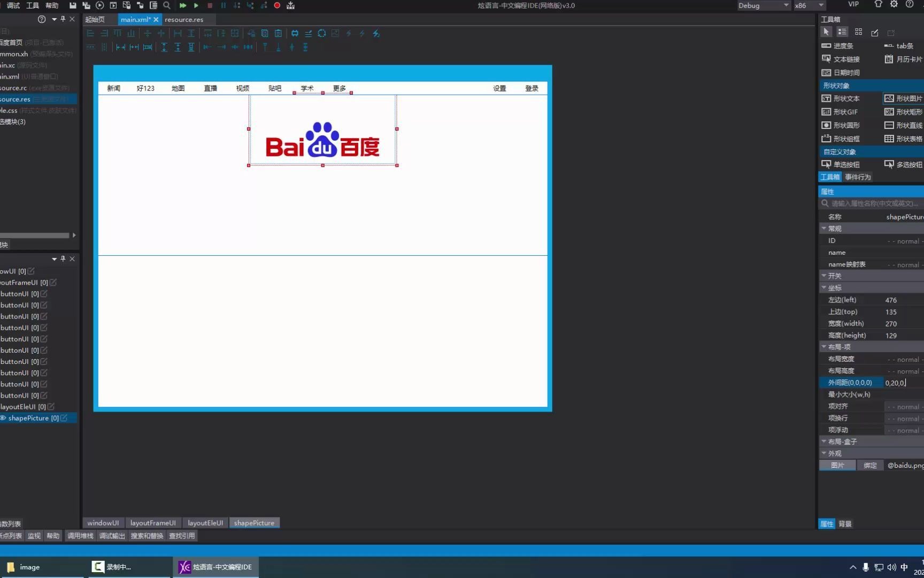The height and width of the screenshot is (578, 924).
Task: Open the 工具 menu
Action: pyautogui.click(x=33, y=5)
